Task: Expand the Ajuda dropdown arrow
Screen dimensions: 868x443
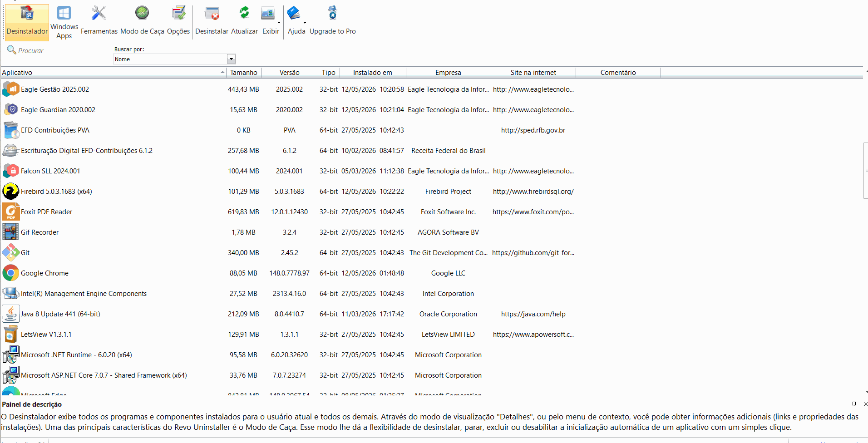Action: (x=305, y=22)
